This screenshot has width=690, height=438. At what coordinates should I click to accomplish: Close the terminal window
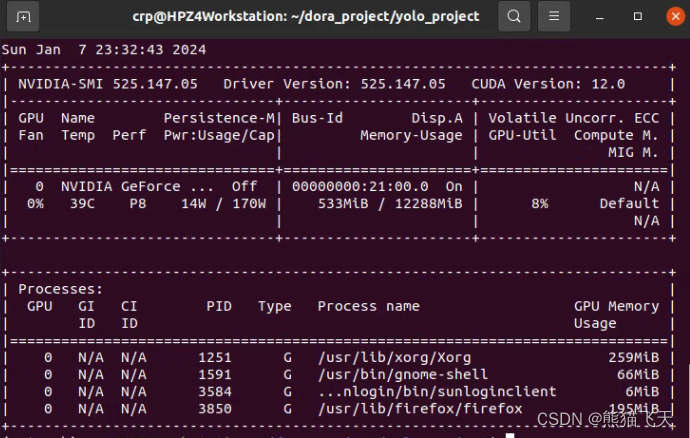675,17
